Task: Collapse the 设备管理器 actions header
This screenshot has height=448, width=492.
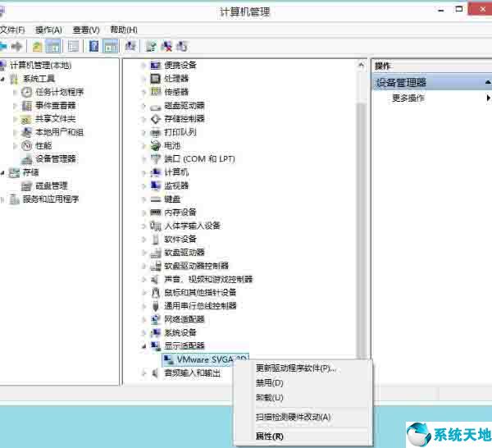Action: tap(488, 82)
